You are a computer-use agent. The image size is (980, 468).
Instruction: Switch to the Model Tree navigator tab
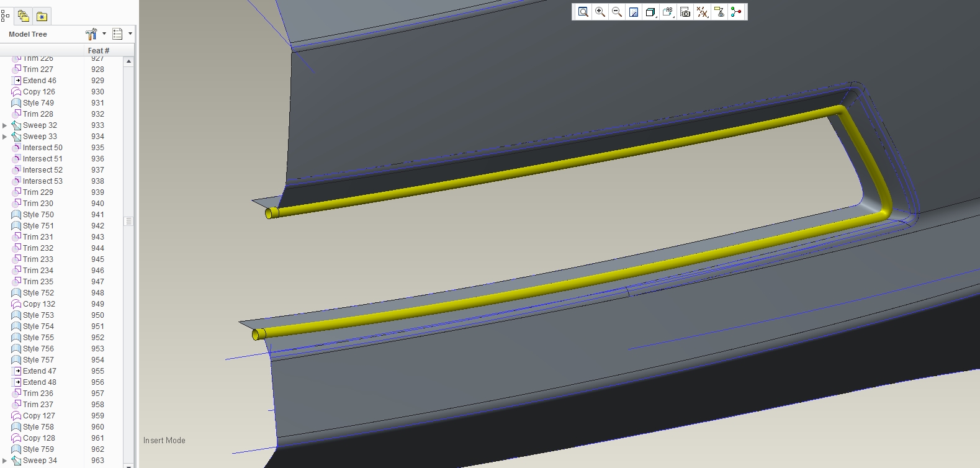(6, 16)
